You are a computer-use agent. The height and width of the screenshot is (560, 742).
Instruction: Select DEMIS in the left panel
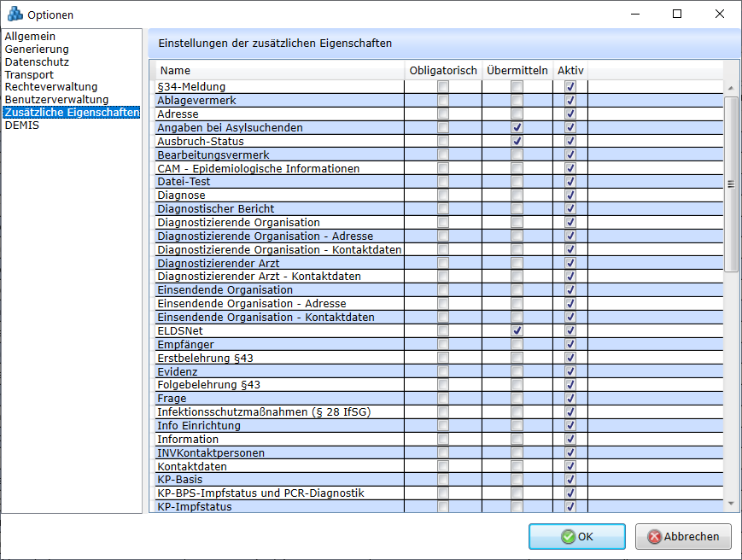tap(22, 125)
